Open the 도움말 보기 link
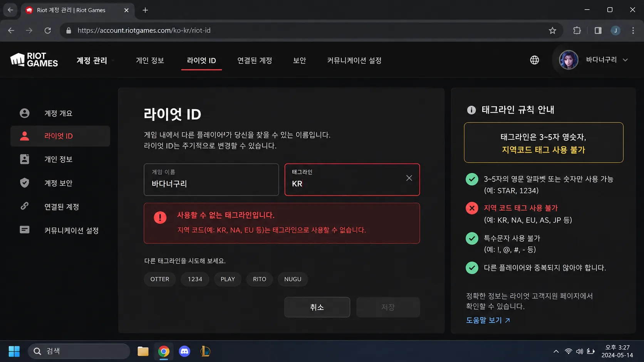Screen dimensions: 644x362 488,320
